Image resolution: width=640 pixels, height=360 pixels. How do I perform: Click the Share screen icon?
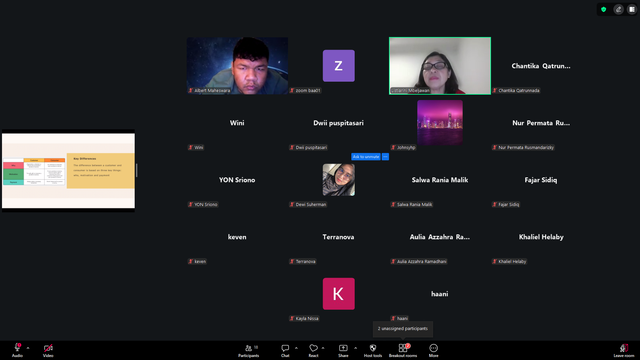point(343,348)
